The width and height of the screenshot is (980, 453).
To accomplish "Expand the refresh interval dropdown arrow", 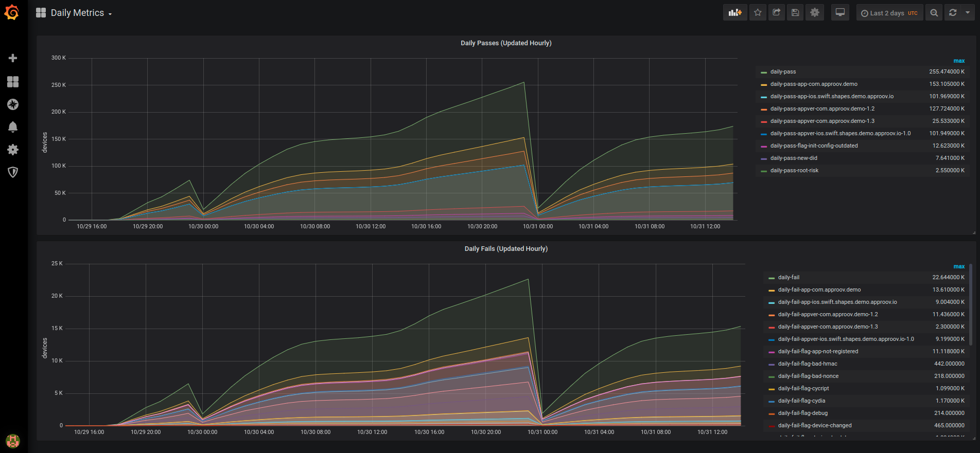I will click(x=968, y=13).
